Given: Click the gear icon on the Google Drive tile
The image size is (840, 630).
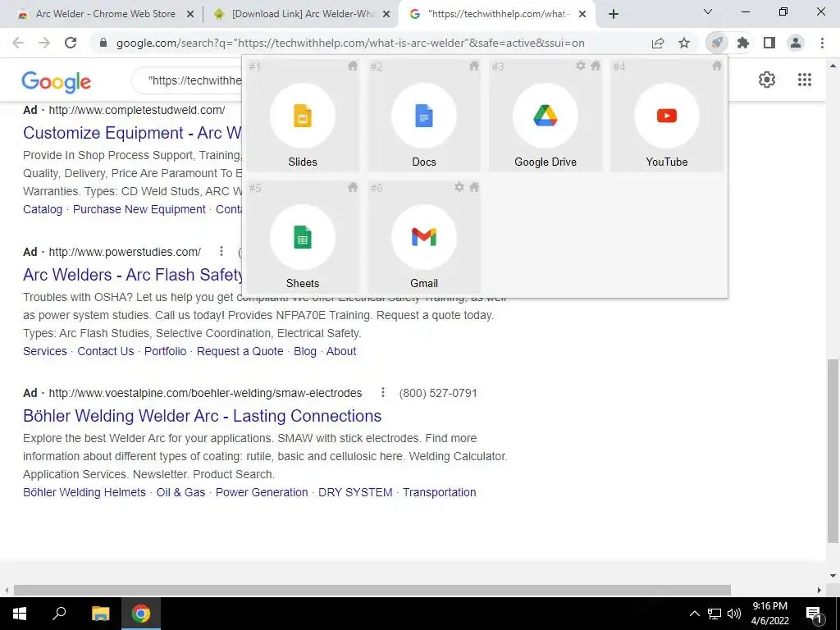Looking at the screenshot, I should (581, 66).
